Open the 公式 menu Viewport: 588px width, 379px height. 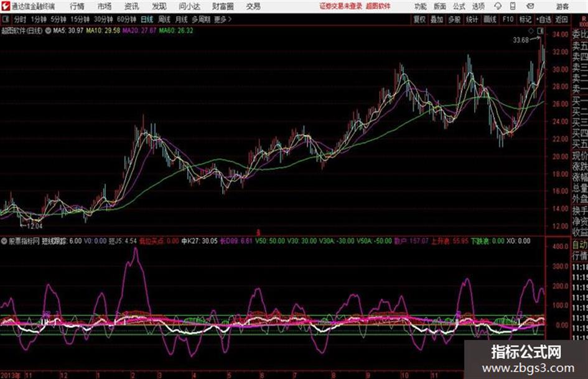pos(459,6)
